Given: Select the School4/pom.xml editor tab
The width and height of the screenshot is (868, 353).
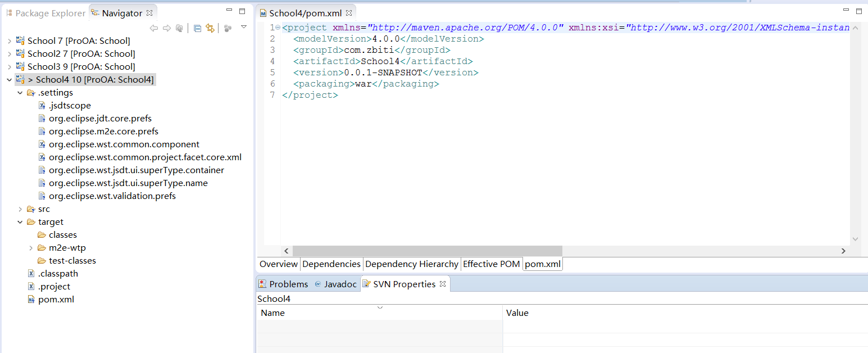Looking at the screenshot, I should [x=305, y=13].
